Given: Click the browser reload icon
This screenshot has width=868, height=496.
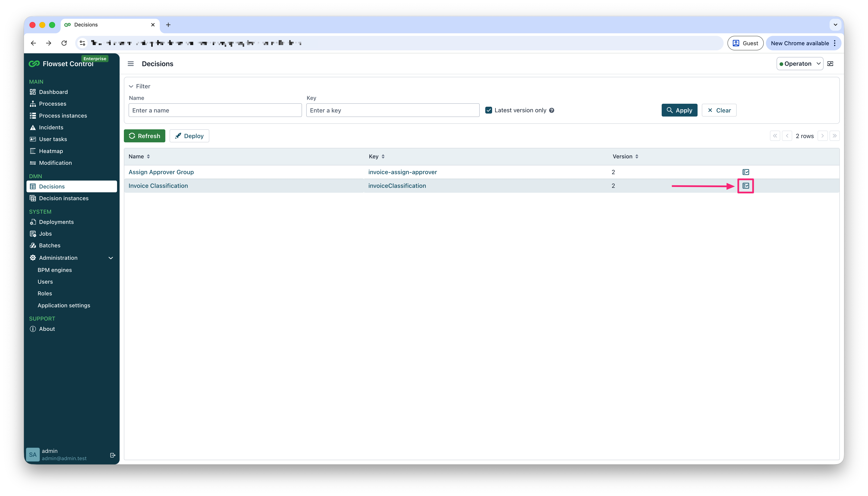Looking at the screenshot, I should pyautogui.click(x=64, y=43).
